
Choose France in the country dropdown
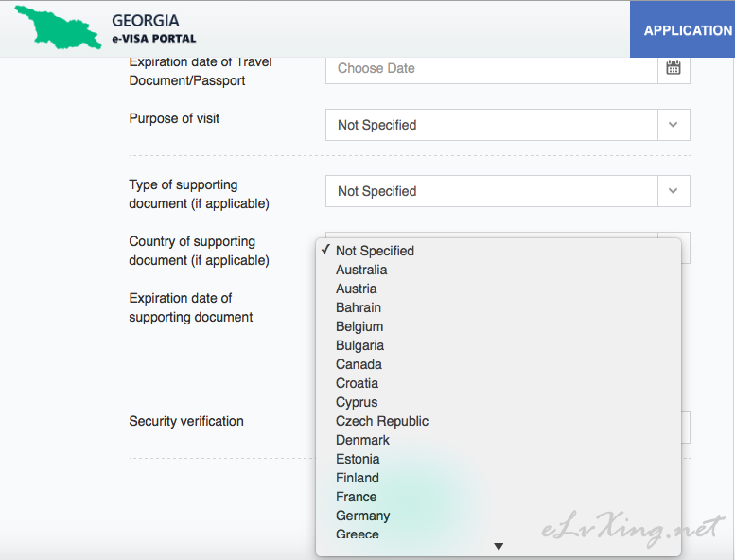tap(356, 497)
